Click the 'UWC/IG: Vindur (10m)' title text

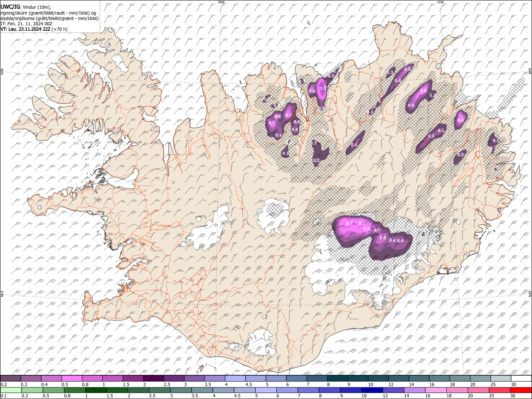click(26, 7)
